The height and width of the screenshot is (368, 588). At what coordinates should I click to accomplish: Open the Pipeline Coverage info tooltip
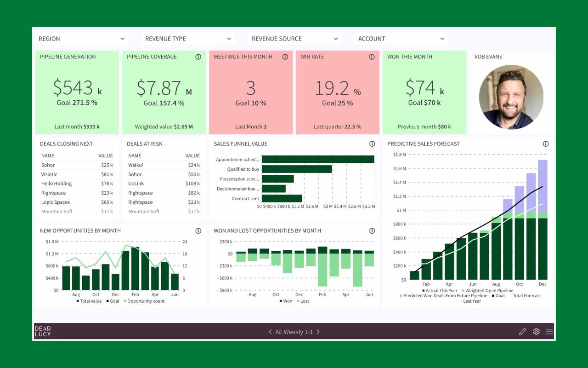(198, 57)
